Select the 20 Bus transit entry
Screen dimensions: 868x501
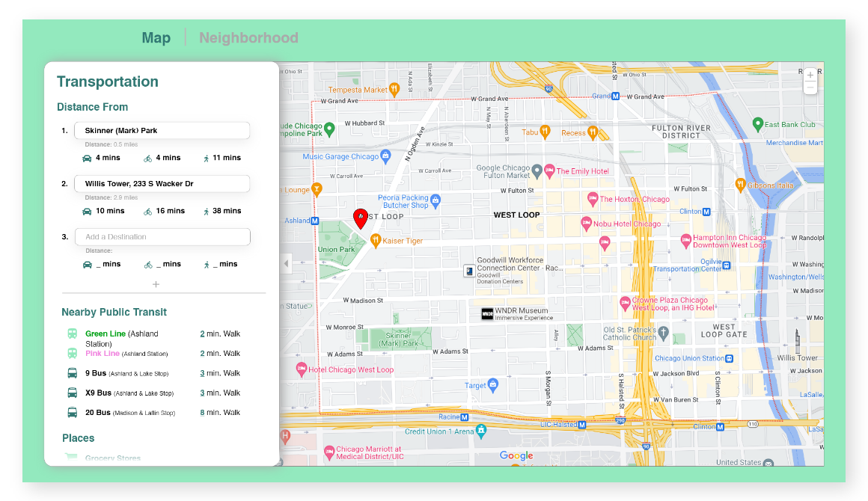pyautogui.click(x=154, y=413)
